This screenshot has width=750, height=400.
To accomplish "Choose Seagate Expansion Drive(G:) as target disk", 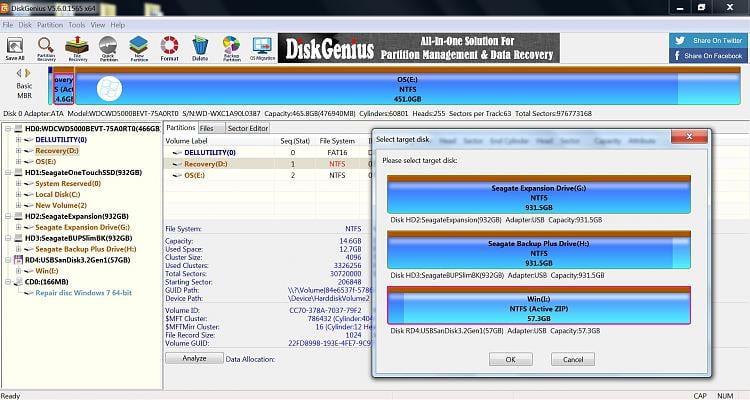I will click(x=539, y=194).
